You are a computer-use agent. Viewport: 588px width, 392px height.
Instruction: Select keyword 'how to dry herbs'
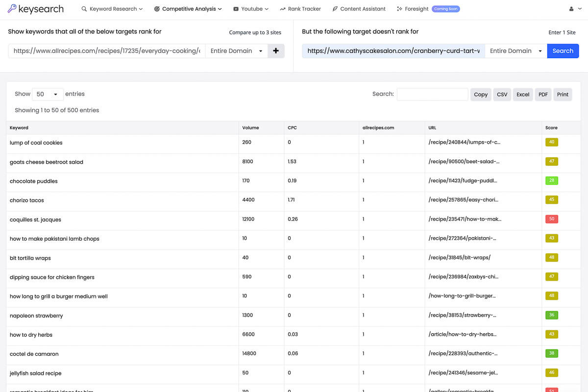point(31,335)
